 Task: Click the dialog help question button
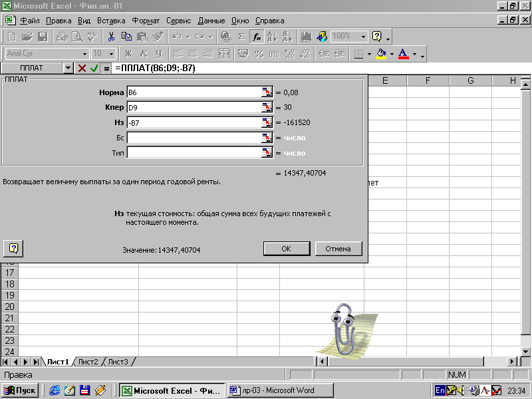click(13, 248)
